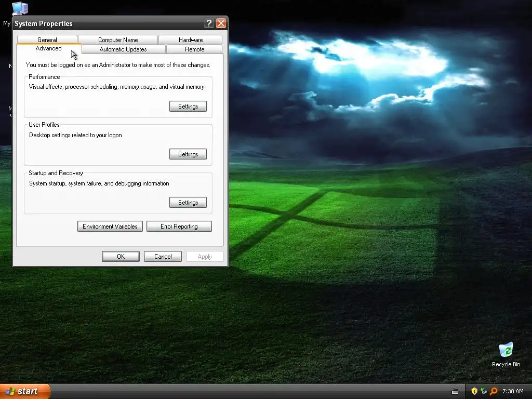Click the 'Desktop settings related to your logon' text
The image size is (532, 399).
pos(75,135)
